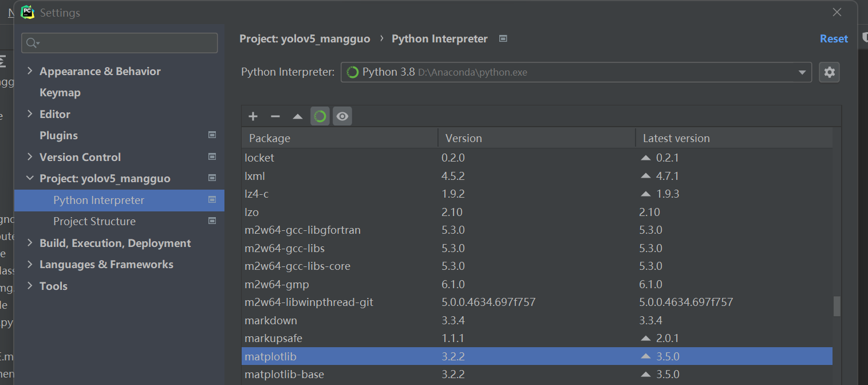Expand the Version Control section

tap(30, 157)
